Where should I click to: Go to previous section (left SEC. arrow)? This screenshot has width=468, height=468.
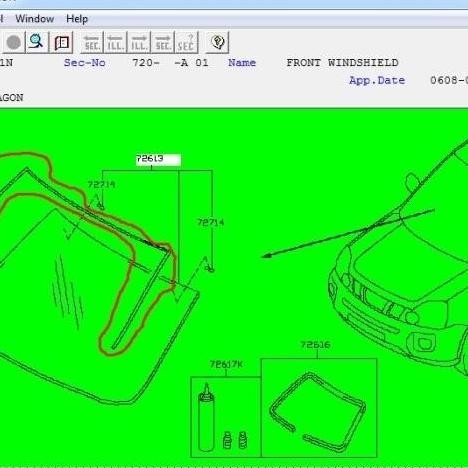point(92,42)
